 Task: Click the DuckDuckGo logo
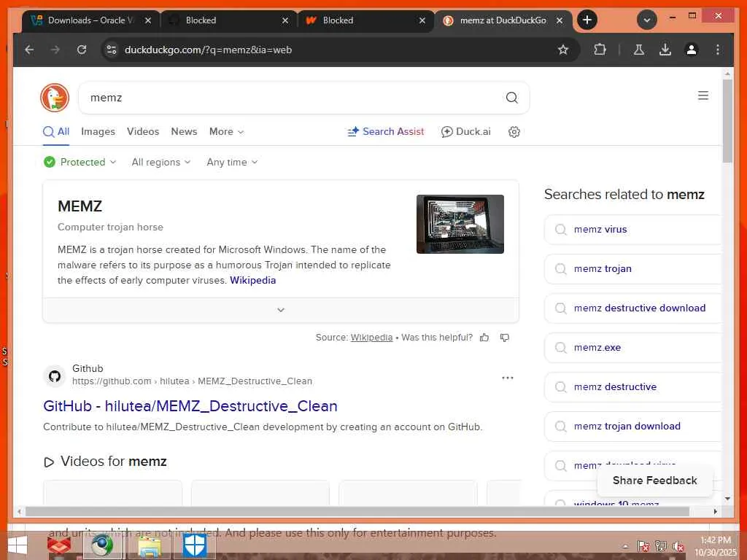click(55, 98)
